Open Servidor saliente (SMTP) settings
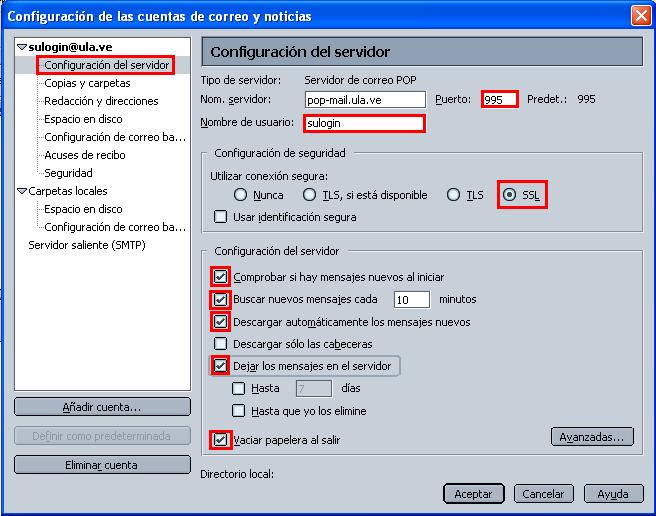 [87, 245]
